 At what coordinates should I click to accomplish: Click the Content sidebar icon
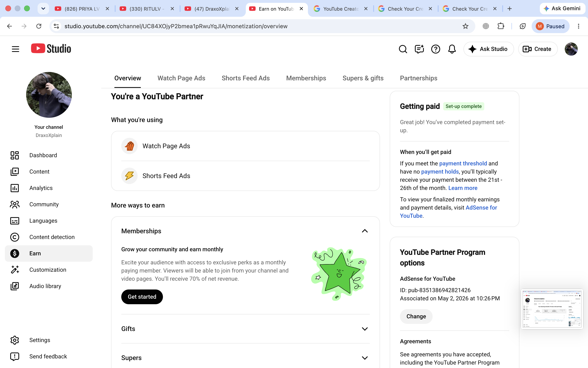pyautogui.click(x=14, y=172)
